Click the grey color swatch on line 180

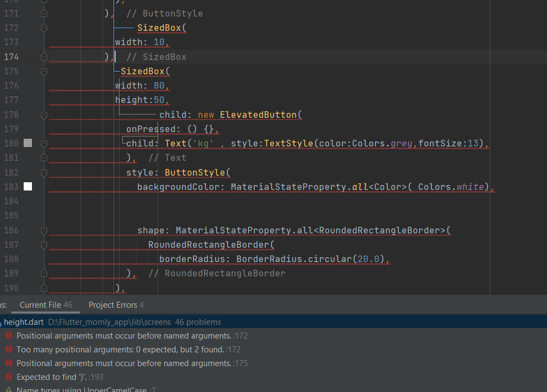(x=28, y=143)
